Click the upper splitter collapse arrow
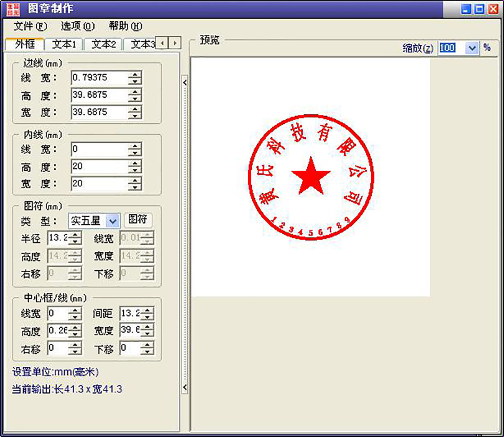 click(185, 83)
